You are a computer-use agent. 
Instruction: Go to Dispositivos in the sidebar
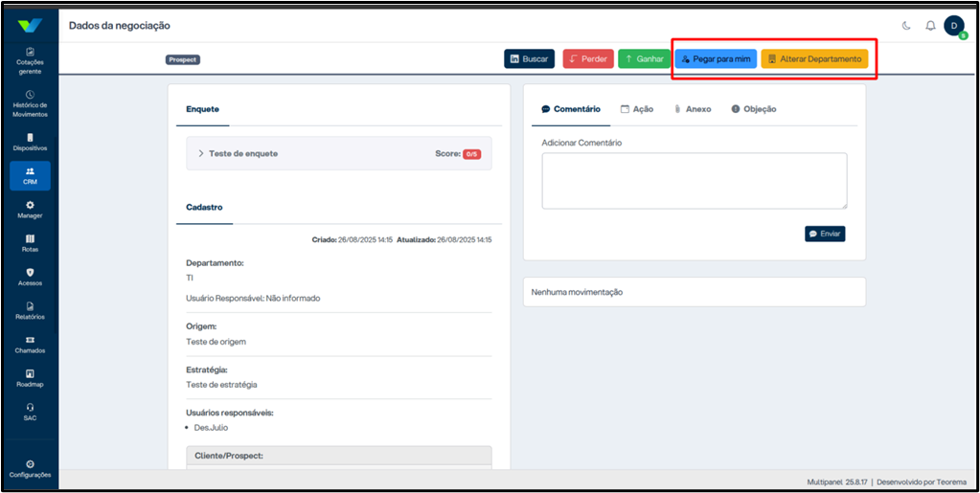pos(30,143)
